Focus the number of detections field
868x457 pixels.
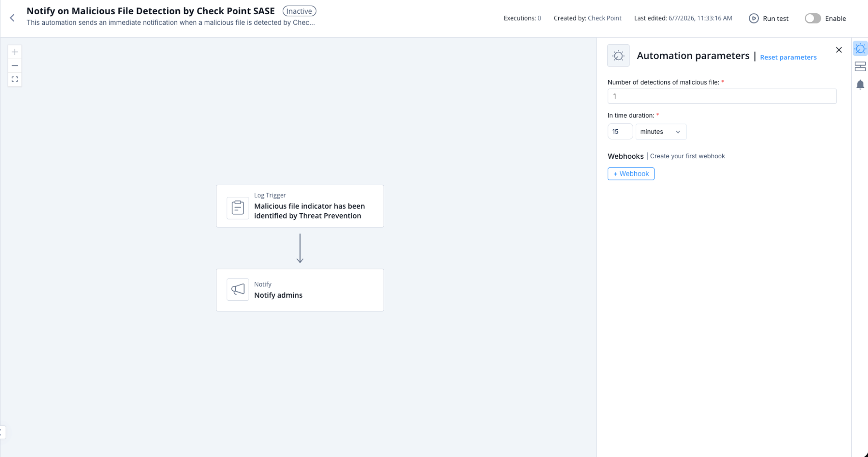[x=722, y=96]
